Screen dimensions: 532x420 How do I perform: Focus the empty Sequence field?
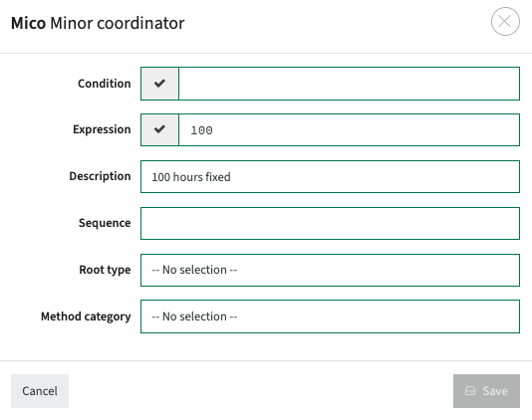pos(330,223)
